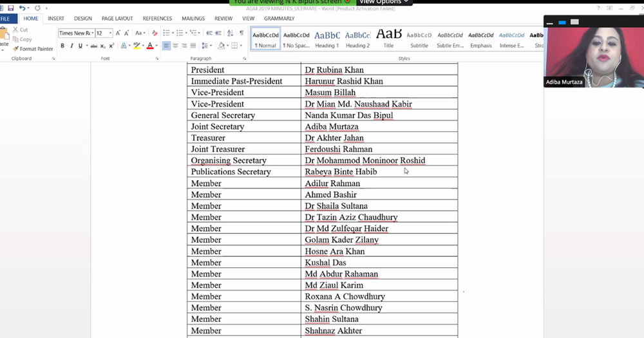The width and height of the screenshot is (644, 338).
Task: Switch to the INSERT tab
Action: pos(56,19)
